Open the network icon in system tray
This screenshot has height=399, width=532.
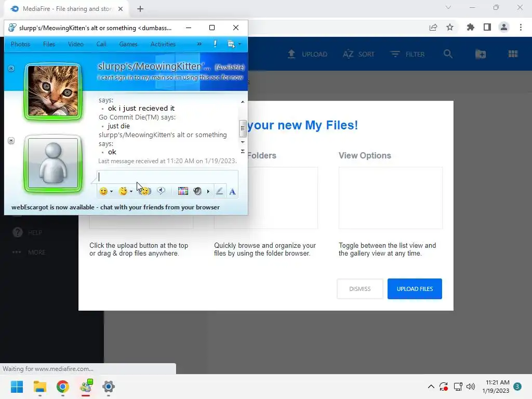(x=458, y=387)
